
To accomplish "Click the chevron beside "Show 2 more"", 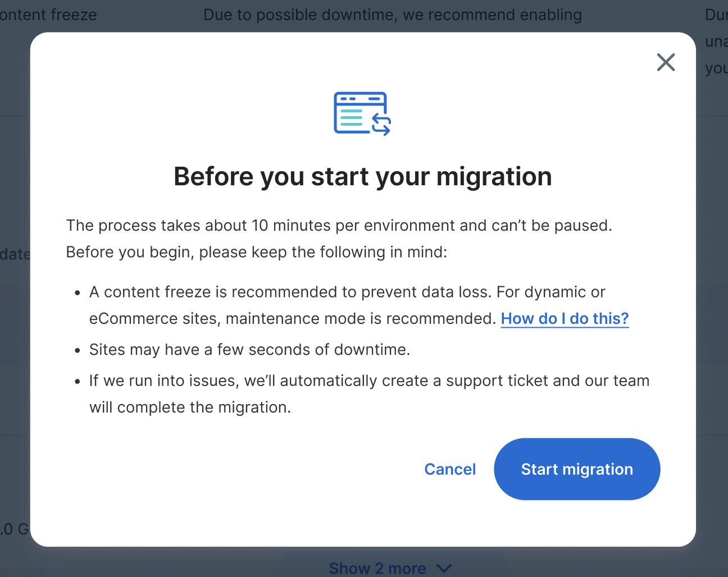I will click(x=444, y=568).
